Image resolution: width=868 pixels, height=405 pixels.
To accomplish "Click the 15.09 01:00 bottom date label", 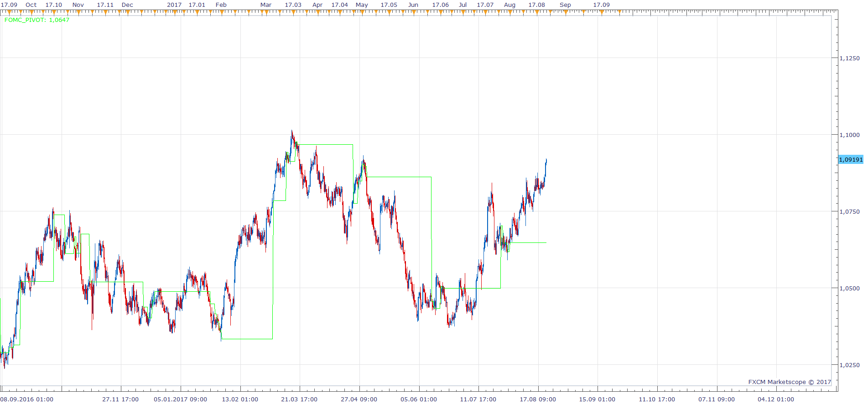I will [597, 399].
